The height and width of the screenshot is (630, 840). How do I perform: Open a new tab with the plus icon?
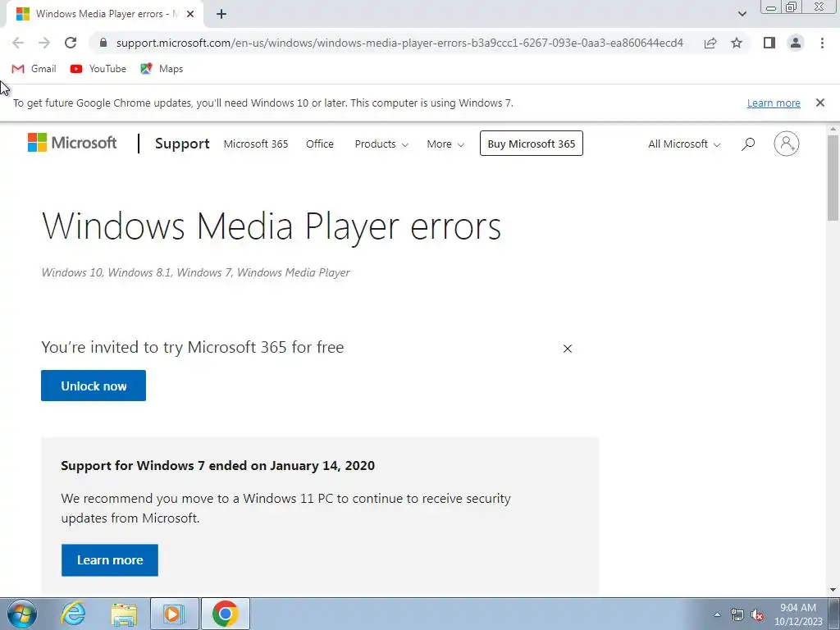221,15
